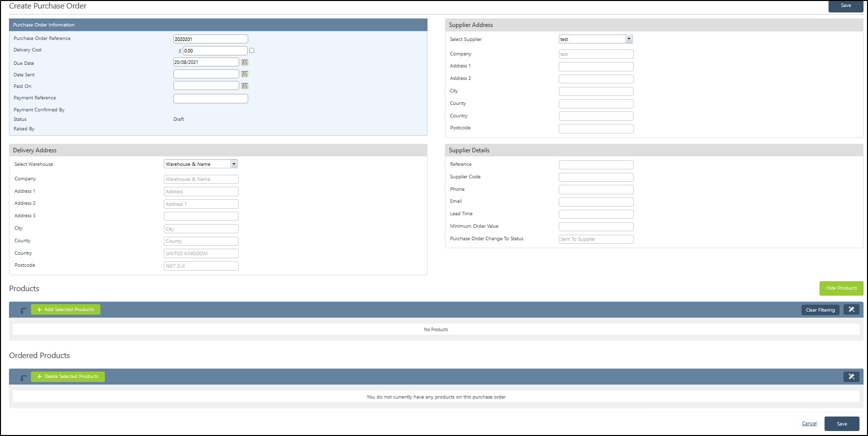Tick the checkbox next to Delivery Cost
The image size is (868, 436).
252,50
